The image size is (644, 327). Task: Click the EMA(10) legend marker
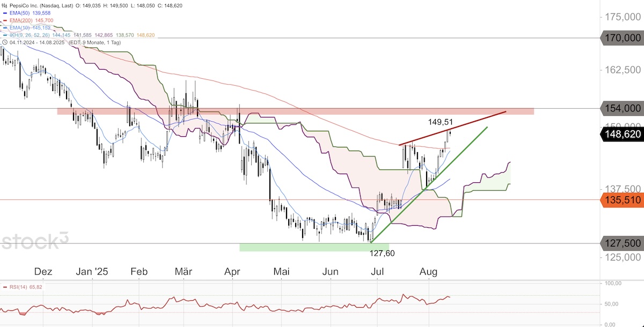point(5,27)
